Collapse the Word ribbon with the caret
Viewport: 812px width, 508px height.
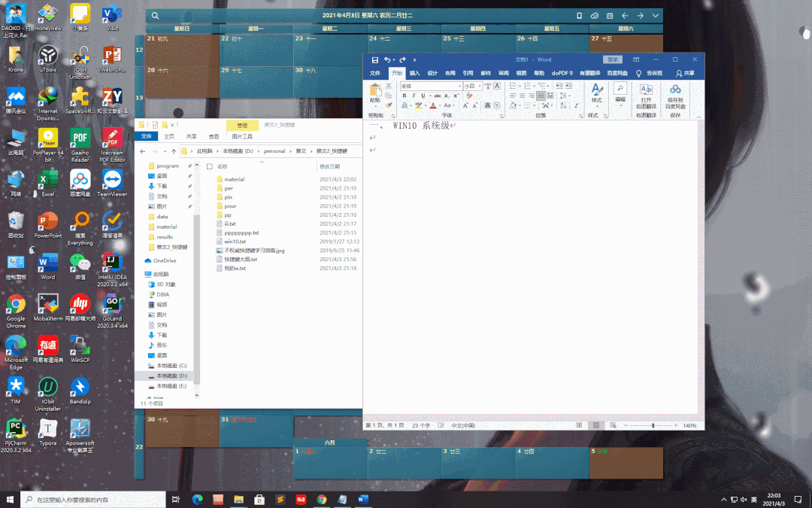pos(698,117)
